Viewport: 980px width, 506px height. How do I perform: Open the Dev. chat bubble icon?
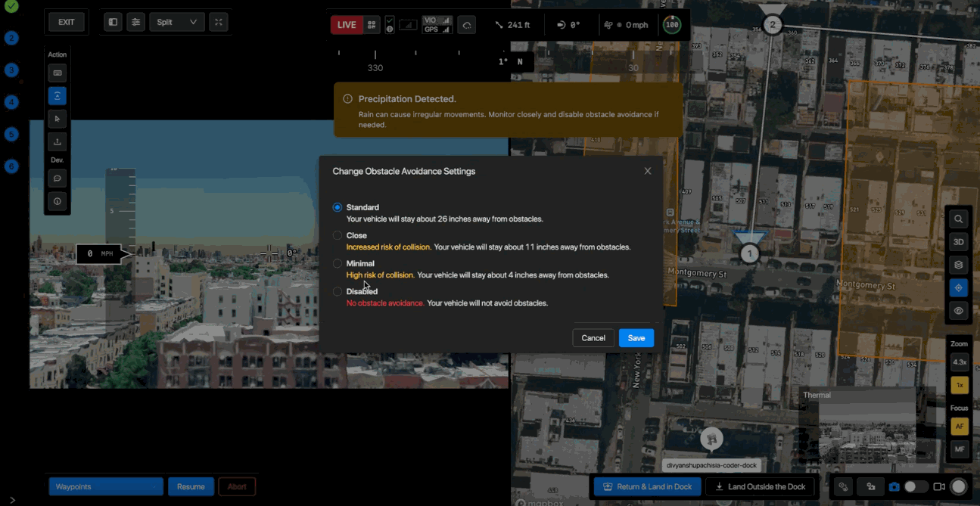[57, 178]
